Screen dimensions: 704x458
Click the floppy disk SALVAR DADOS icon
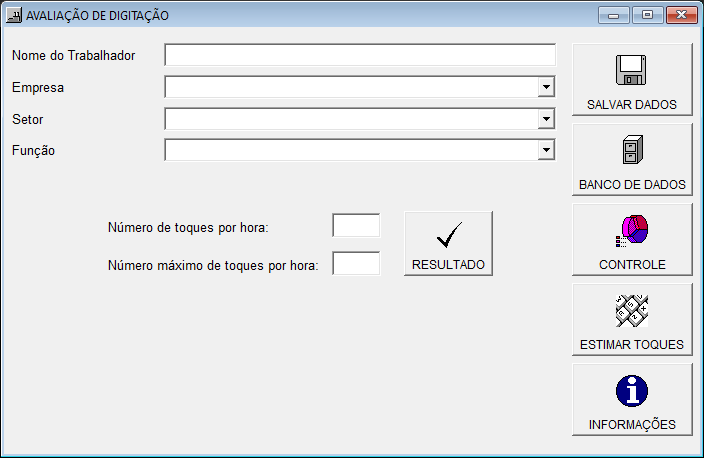(631, 70)
